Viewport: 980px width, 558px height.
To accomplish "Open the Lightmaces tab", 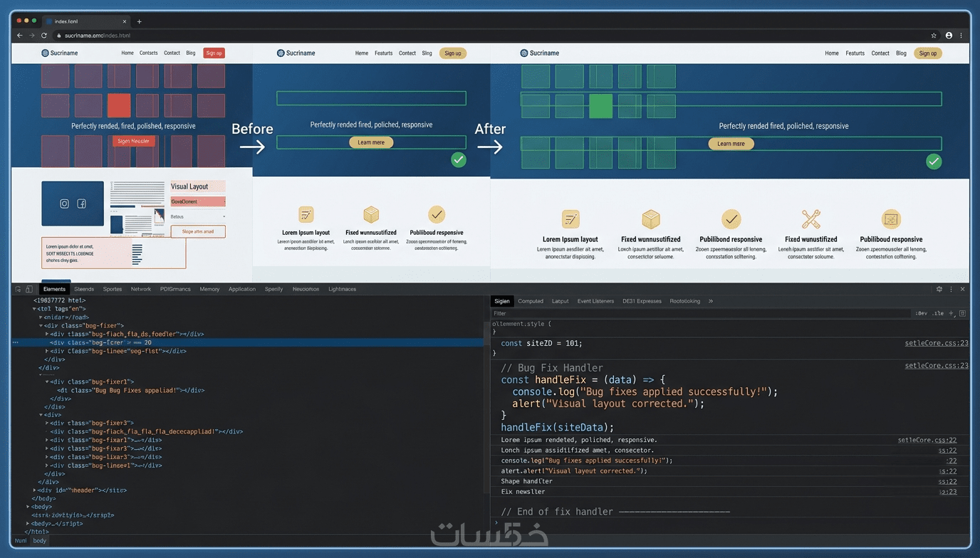I will coord(342,289).
